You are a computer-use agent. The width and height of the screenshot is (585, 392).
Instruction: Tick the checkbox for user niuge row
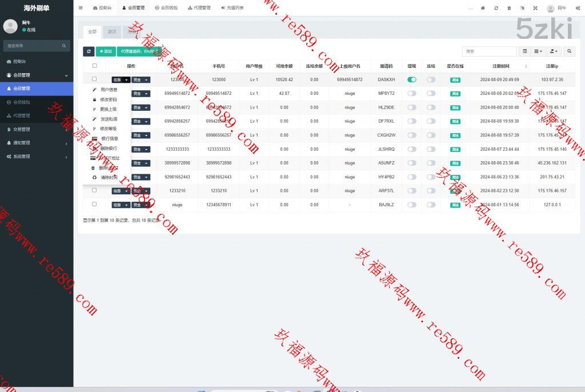pyautogui.click(x=94, y=205)
